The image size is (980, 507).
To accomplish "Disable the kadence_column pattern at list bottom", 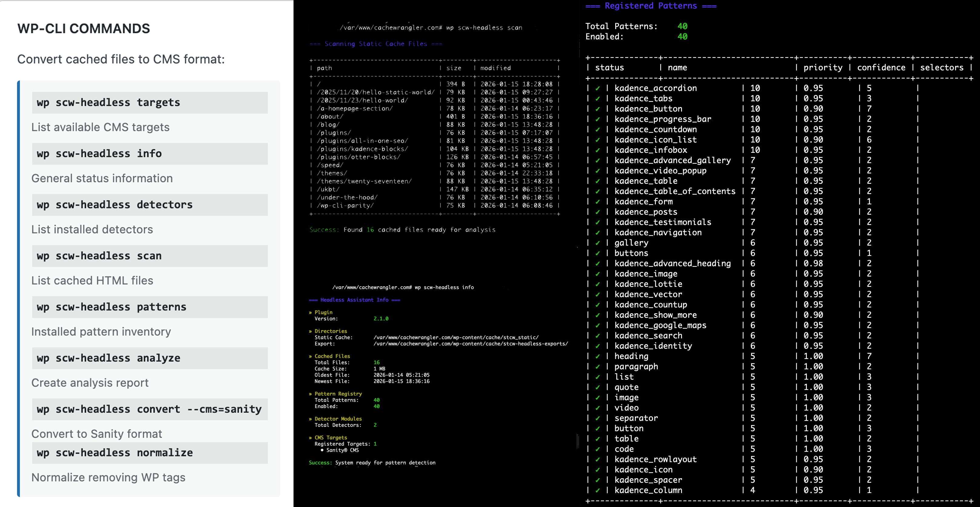I will coord(598,490).
